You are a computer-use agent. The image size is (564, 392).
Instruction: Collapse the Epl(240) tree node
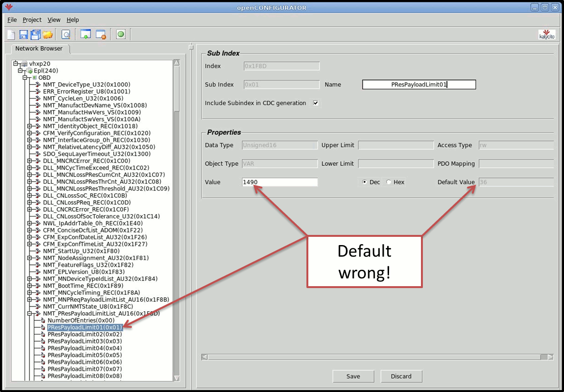tap(20, 71)
